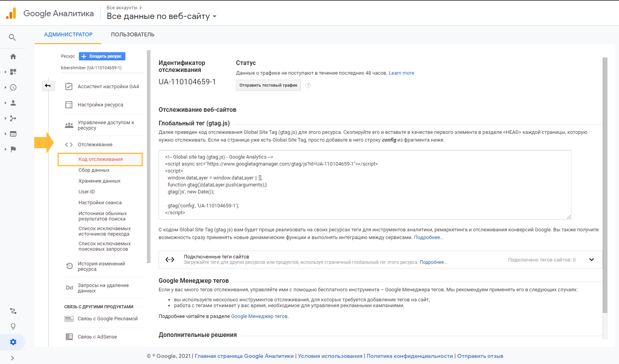
Task: Open Список исключаемых поисковых запросов item
Action: click(104, 246)
